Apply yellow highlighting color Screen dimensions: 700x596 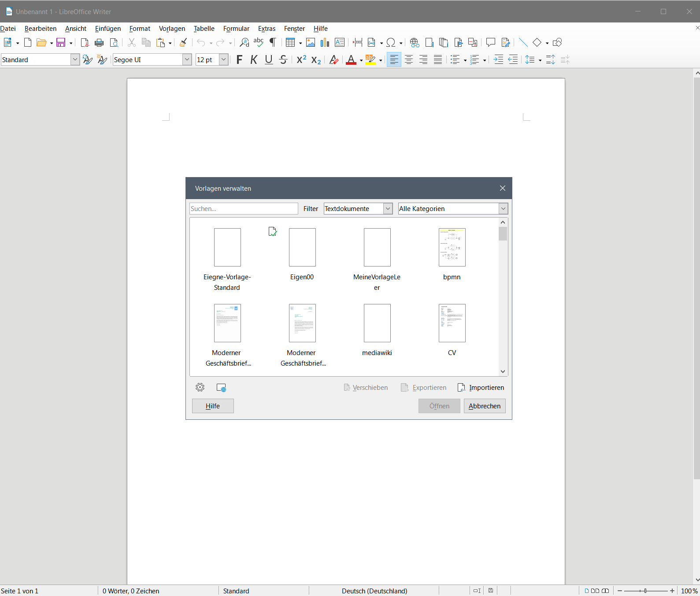[x=370, y=60]
